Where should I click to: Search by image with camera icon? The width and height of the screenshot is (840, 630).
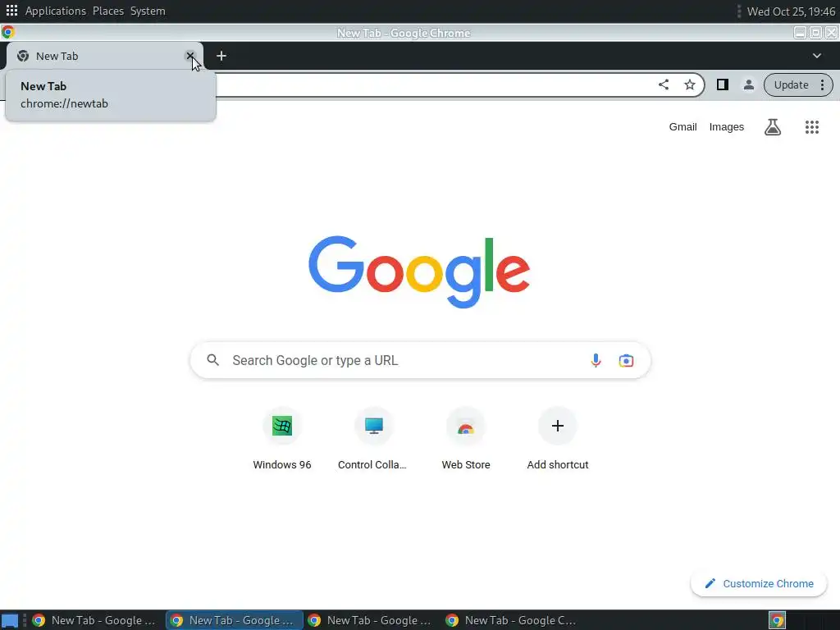point(626,361)
